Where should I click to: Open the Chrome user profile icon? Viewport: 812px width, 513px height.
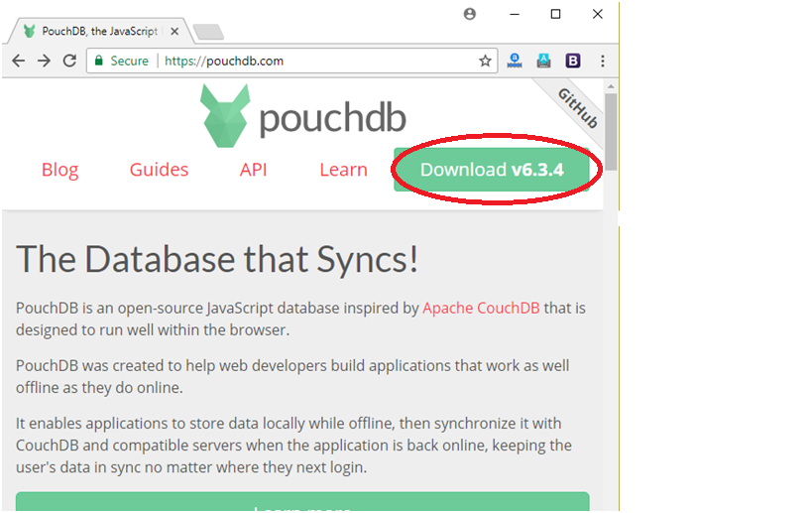click(x=470, y=14)
